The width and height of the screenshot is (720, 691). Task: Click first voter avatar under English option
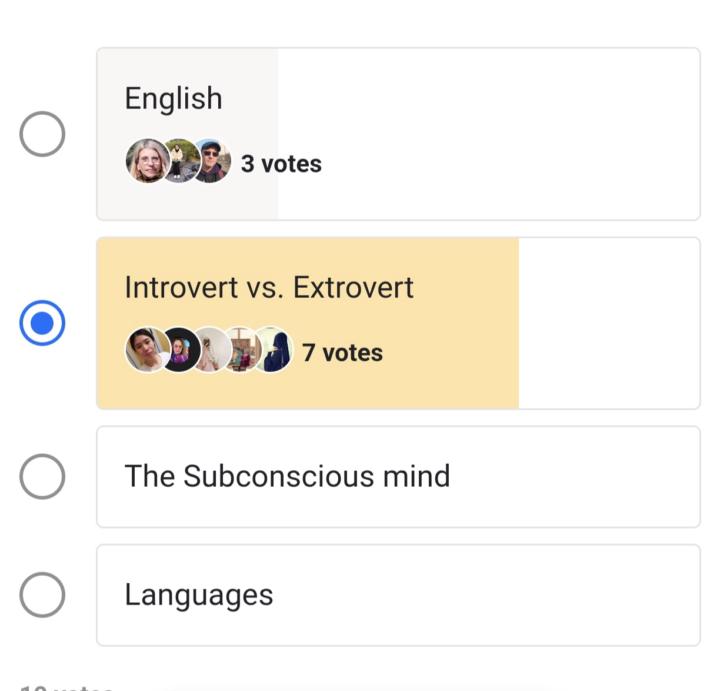[146, 162]
